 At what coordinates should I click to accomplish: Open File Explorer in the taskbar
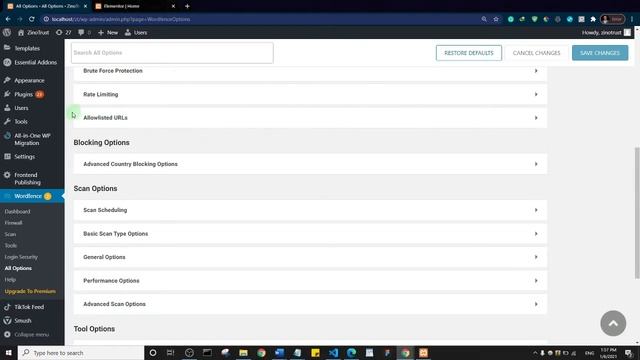point(243,353)
